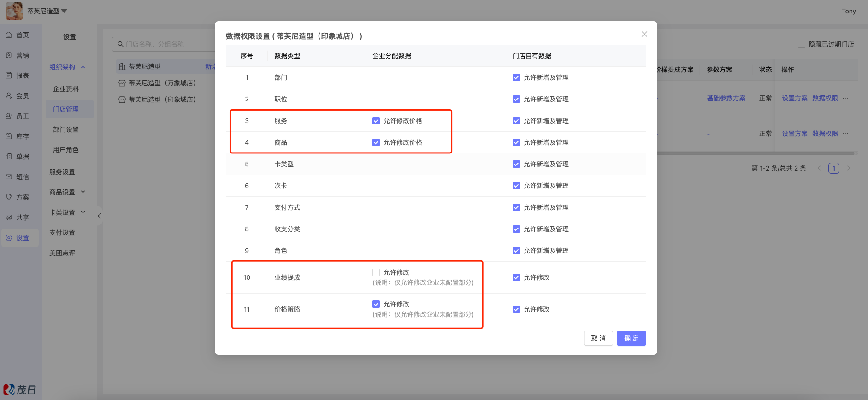Toggle 允许新增及管理 checkbox for 部门
The height and width of the screenshot is (400, 868).
(x=516, y=77)
